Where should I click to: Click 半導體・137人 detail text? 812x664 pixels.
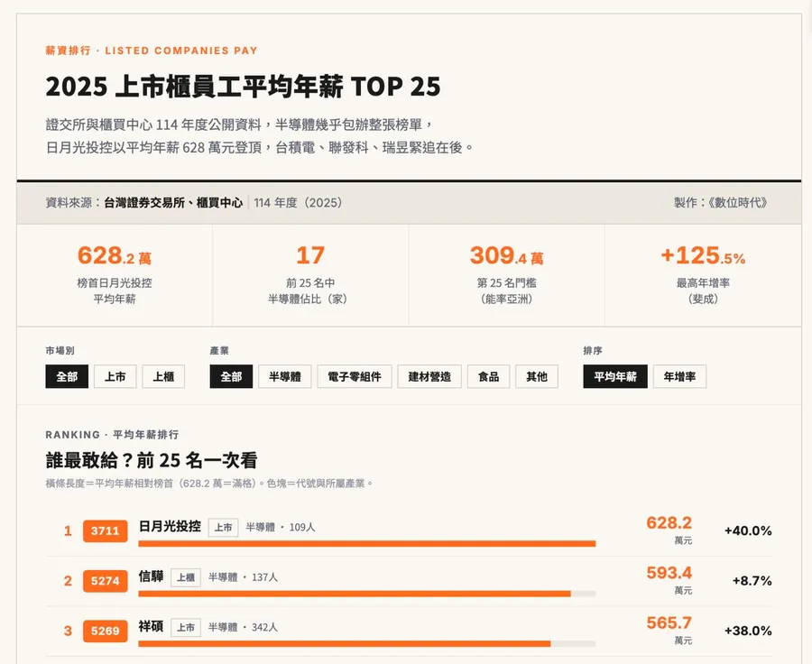coord(243,577)
